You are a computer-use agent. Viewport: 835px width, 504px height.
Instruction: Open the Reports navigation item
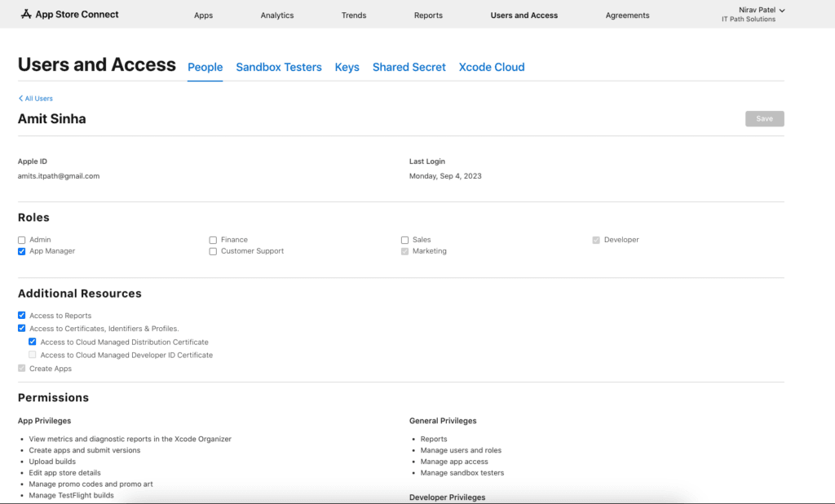click(x=428, y=15)
